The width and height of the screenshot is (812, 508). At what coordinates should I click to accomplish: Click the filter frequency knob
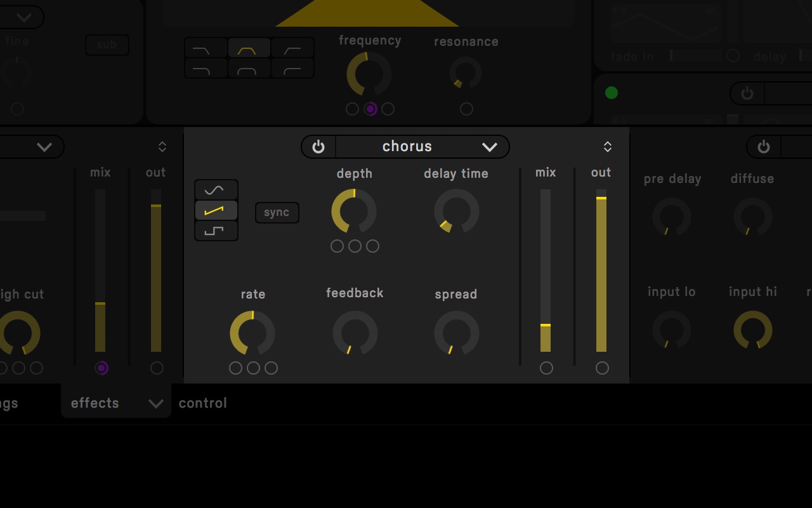(369, 74)
